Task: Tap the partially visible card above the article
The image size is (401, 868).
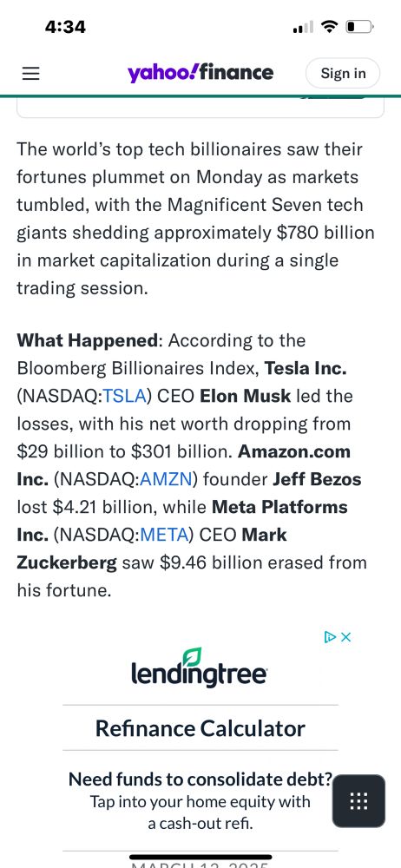Action: click(200, 108)
